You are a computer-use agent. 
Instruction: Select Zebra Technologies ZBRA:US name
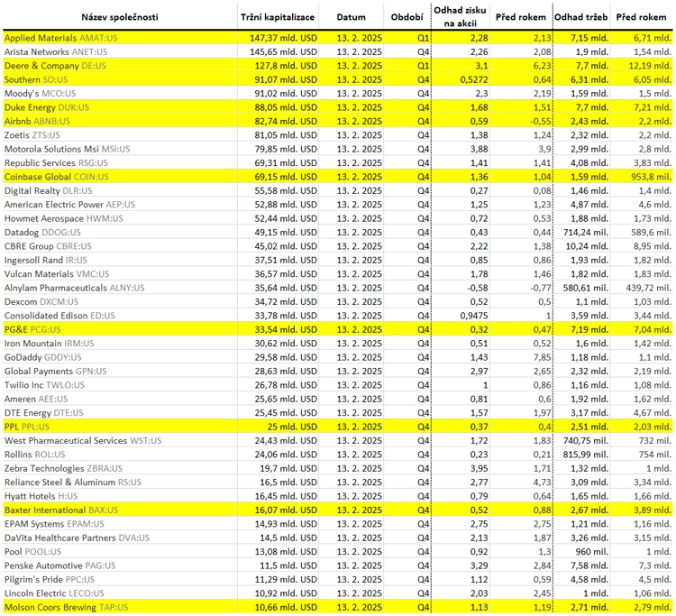click(63, 468)
